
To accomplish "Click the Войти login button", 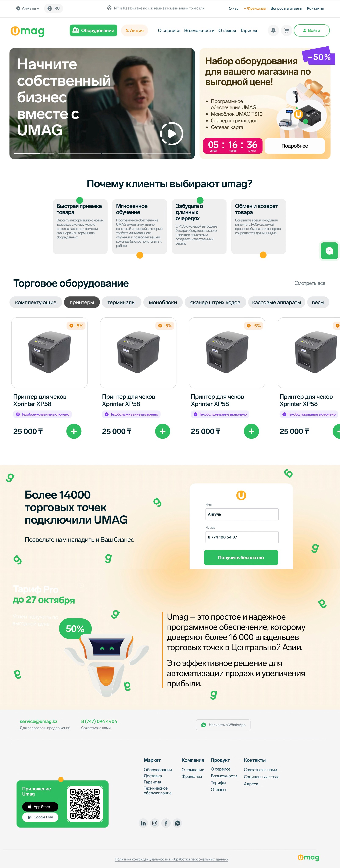I will coord(312,30).
